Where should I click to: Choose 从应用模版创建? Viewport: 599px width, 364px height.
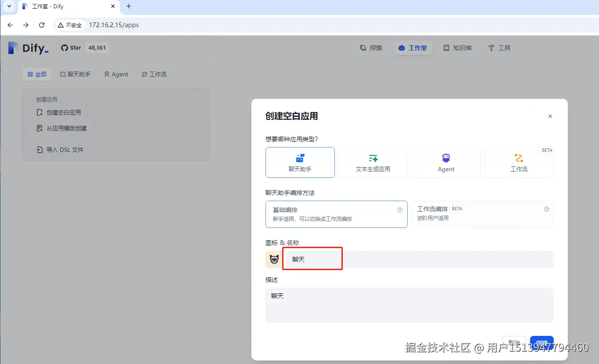(61, 128)
